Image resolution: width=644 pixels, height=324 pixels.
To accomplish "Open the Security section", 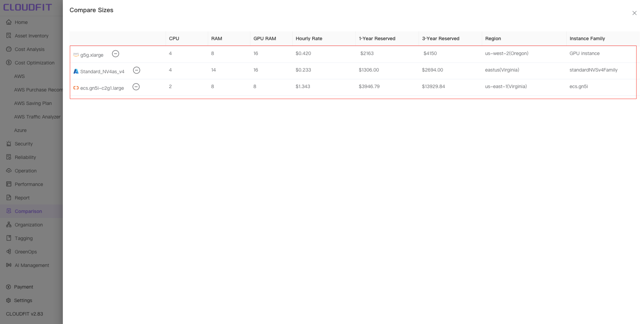I will tap(24, 144).
